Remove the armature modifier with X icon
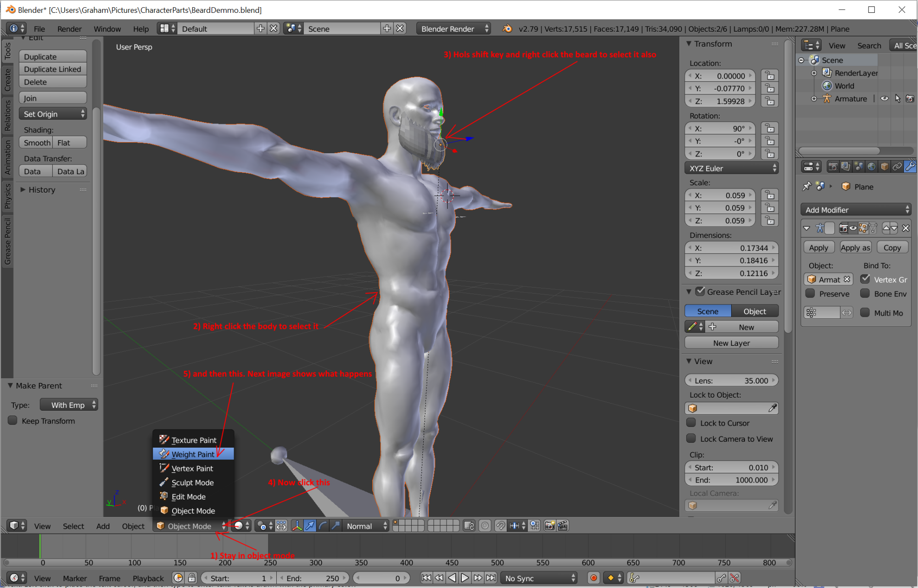Viewport: 918px width, 588px height. click(x=906, y=228)
